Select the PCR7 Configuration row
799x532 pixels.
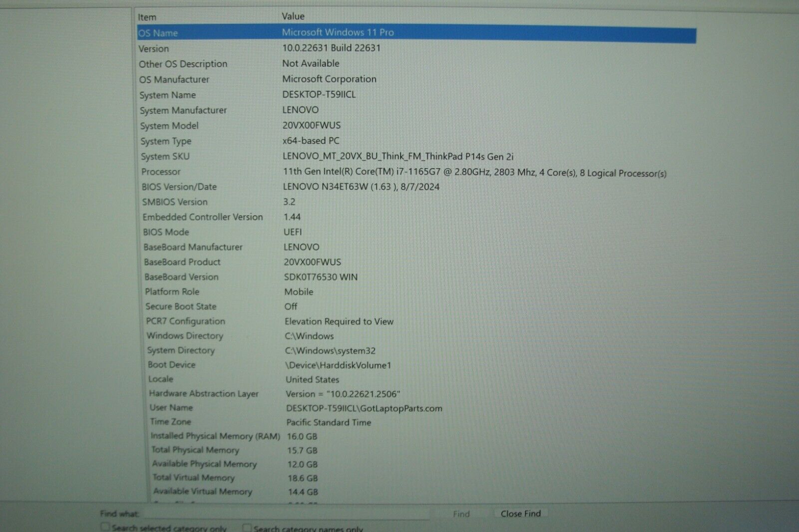pyautogui.click(x=416, y=321)
